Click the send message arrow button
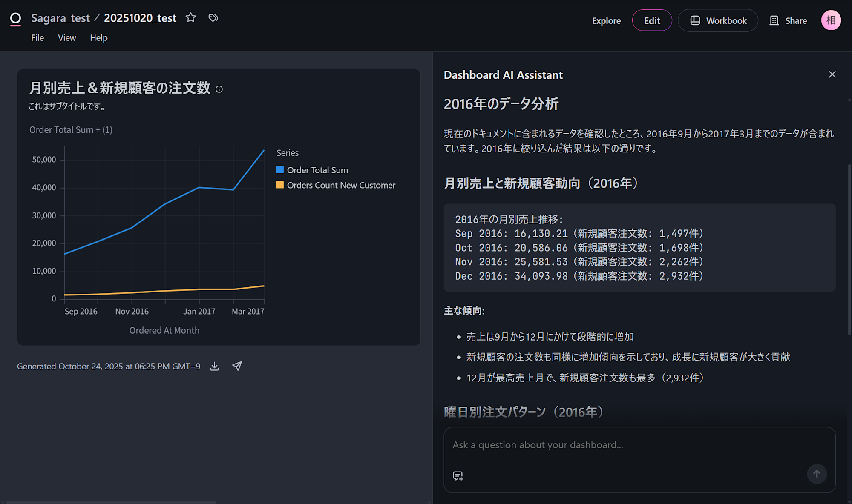852x504 pixels. (816, 474)
